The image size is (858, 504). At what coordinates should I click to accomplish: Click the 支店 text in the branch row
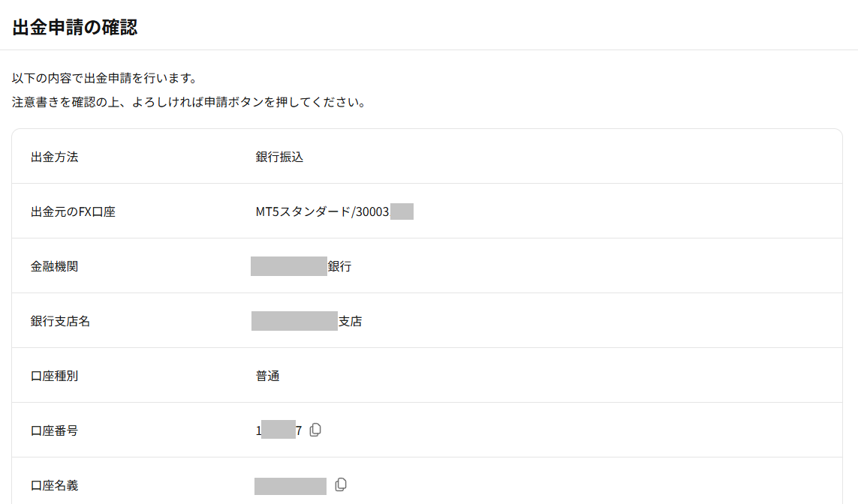pos(350,321)
